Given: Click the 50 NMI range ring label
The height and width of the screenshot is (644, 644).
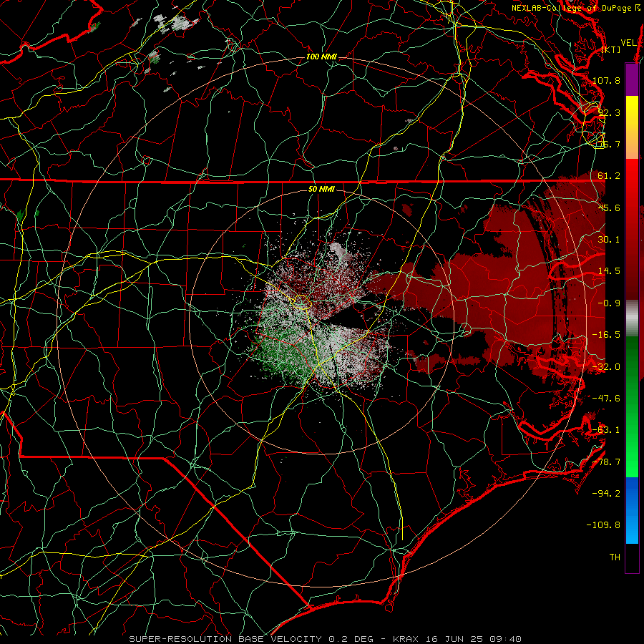Looking at the screenshot, I should point(321,189).
